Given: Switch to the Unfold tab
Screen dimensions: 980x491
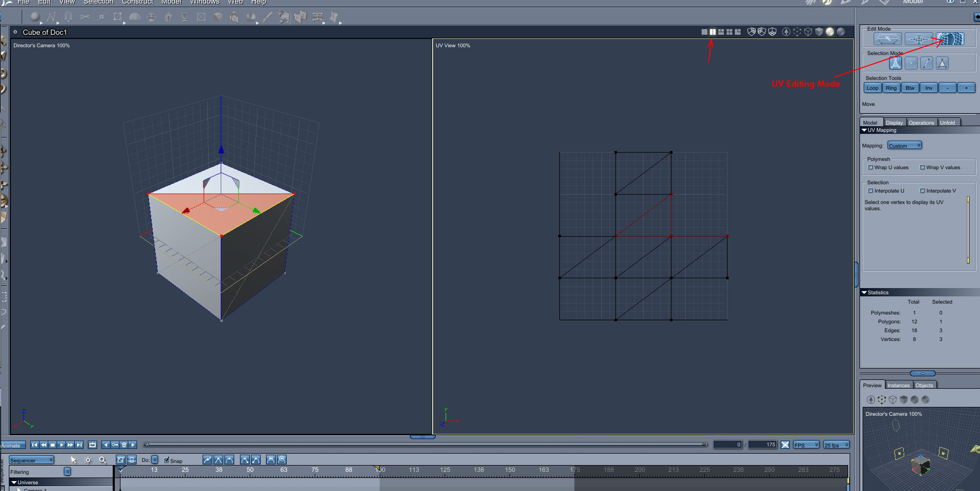Looking at the screenshot, I should (947, 123).
